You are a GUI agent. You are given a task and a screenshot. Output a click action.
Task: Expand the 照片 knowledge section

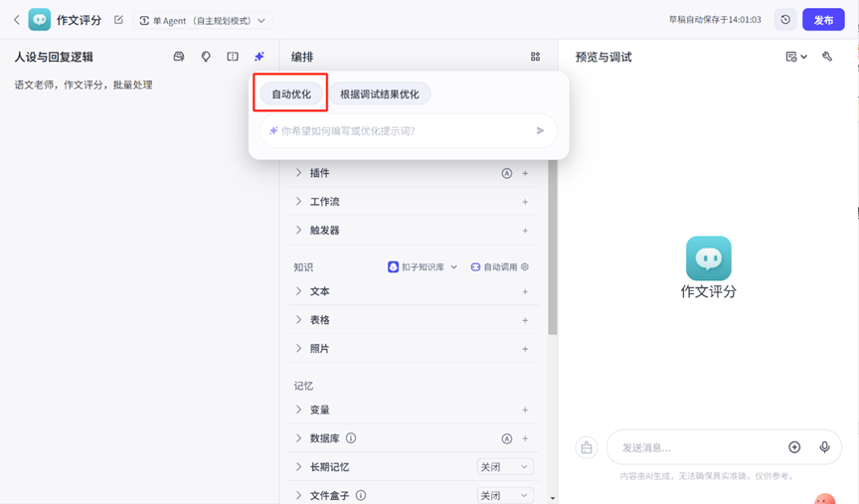click(x=298, y=348)
